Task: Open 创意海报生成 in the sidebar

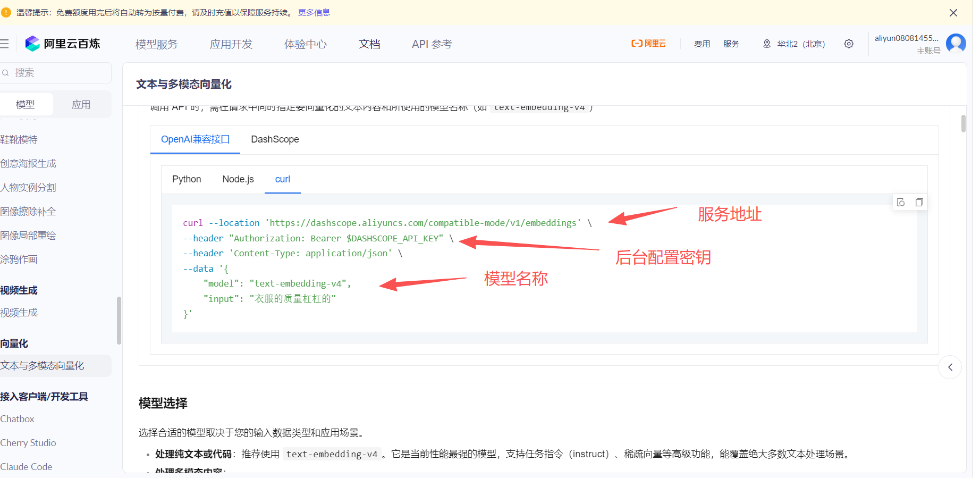Action: [x=28, y=164]
